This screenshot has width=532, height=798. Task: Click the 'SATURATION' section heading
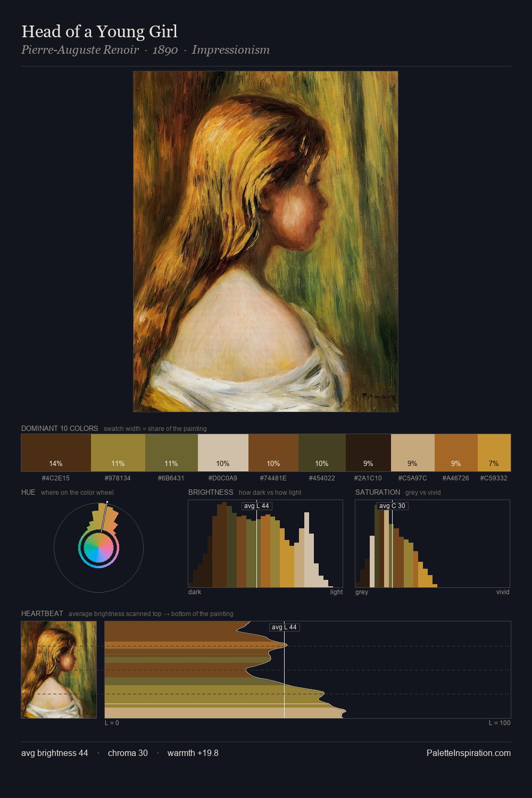[378, 492]
